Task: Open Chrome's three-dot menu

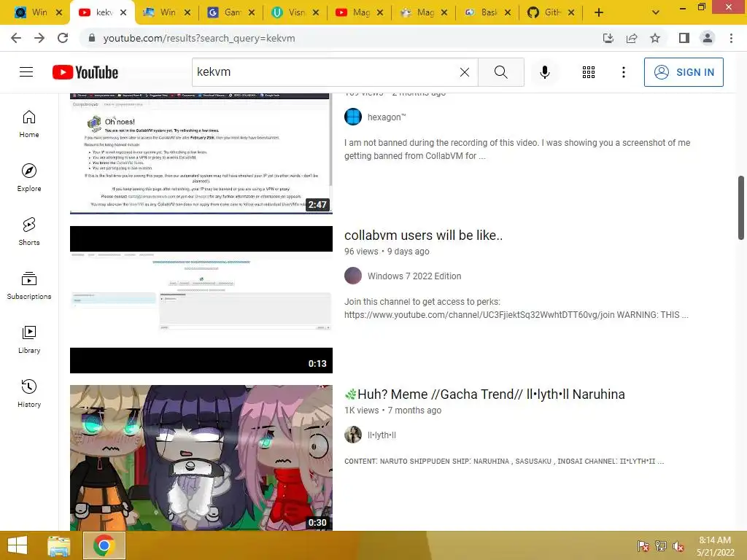Action: pyautogui.click(x=731, y=38)
